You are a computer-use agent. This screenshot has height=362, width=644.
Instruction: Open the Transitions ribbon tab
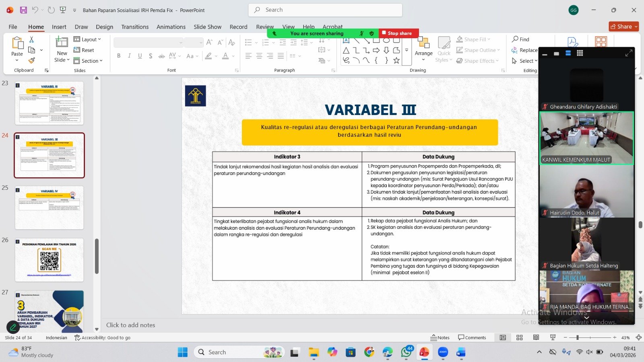(135, 27)
